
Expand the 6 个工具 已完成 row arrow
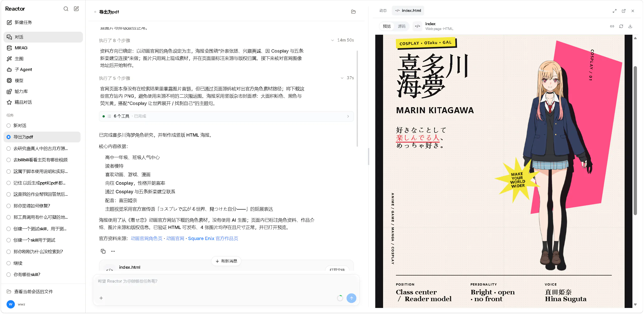pyautogui.click(x=348, y=116)
